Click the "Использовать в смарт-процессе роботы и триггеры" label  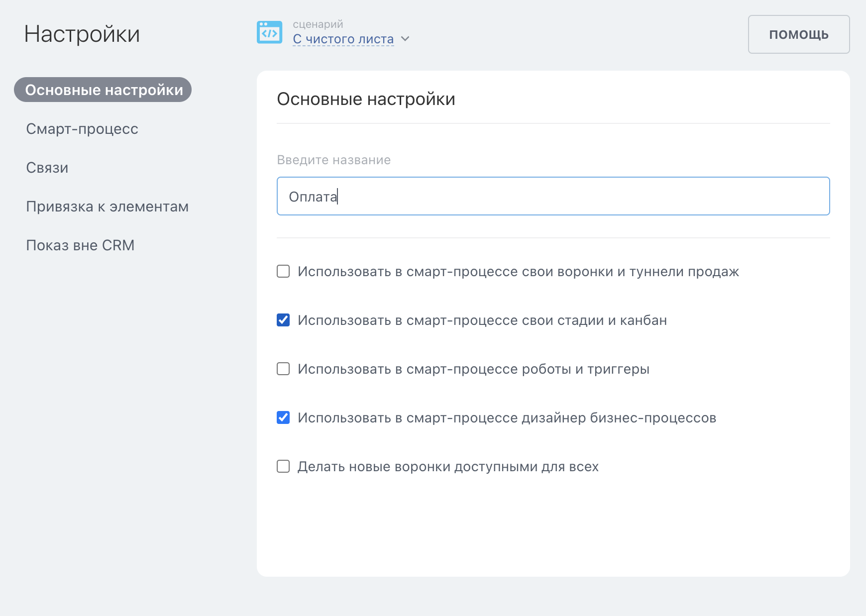click(473, 369)
